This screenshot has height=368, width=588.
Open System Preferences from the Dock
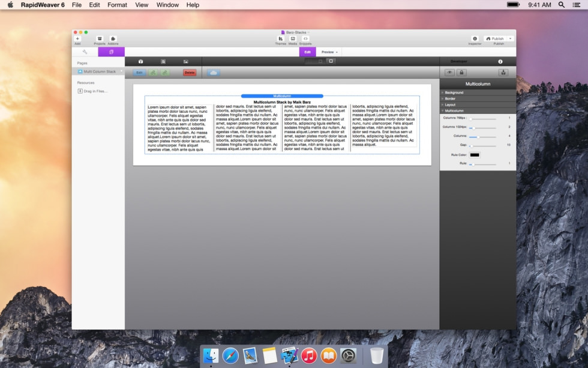click(348, 355)
